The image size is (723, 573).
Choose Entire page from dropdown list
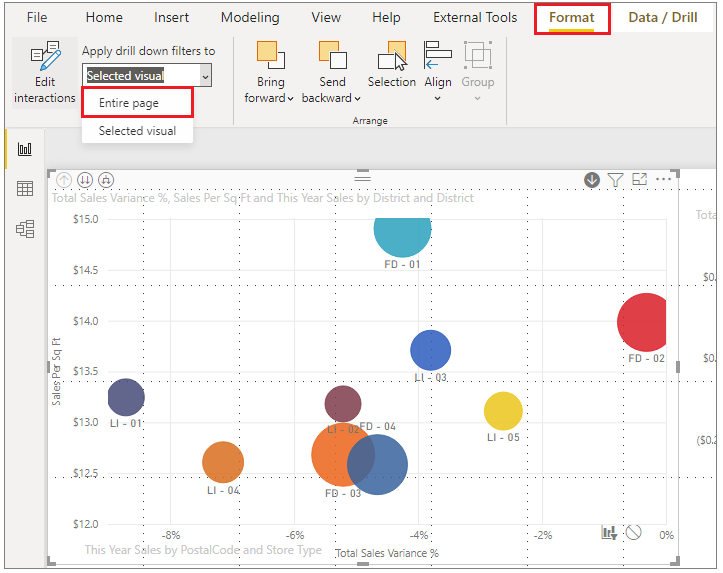(x=137, y=103)
